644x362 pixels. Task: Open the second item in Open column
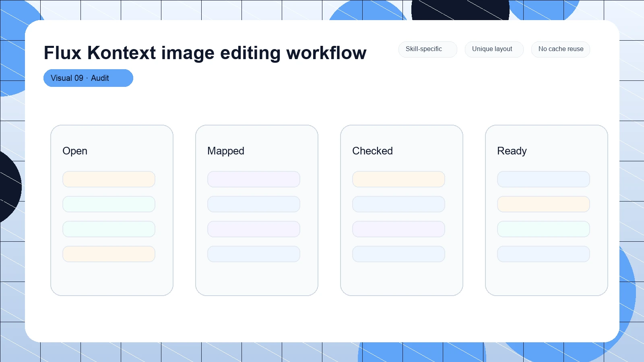109,204
